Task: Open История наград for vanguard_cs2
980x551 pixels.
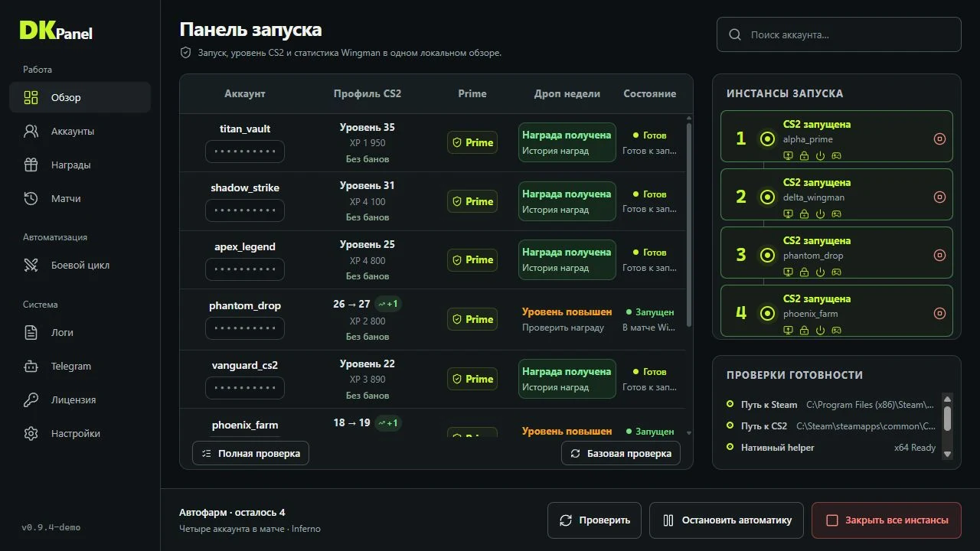Action: click(x=556, y=387)
